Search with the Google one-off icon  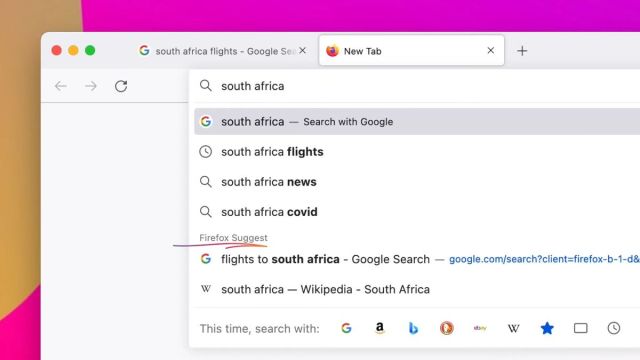(x=346, y=328)
